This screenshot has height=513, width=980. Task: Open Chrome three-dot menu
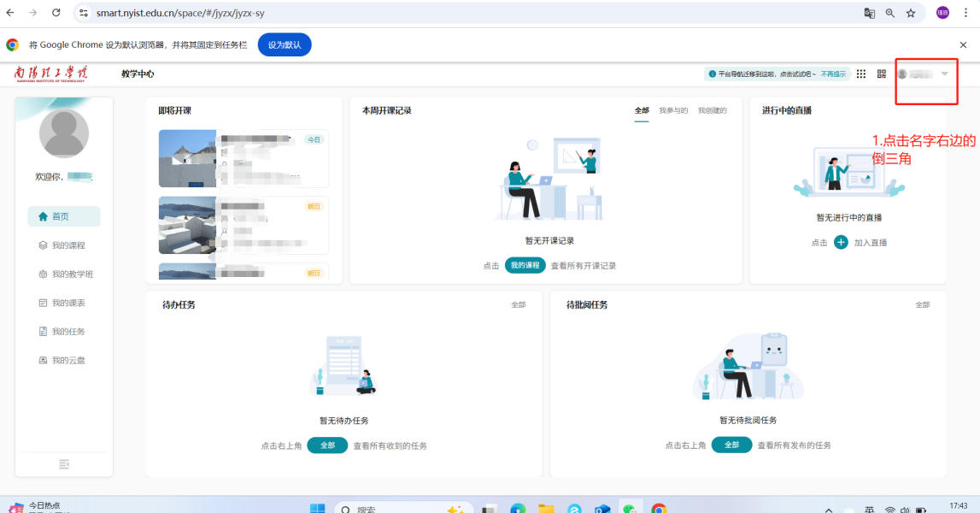point(966,13)
